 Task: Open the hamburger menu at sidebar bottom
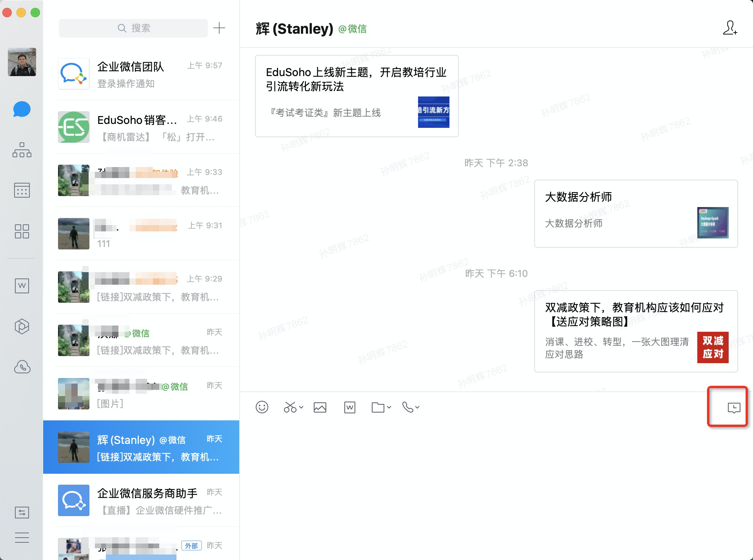[22, 537]
